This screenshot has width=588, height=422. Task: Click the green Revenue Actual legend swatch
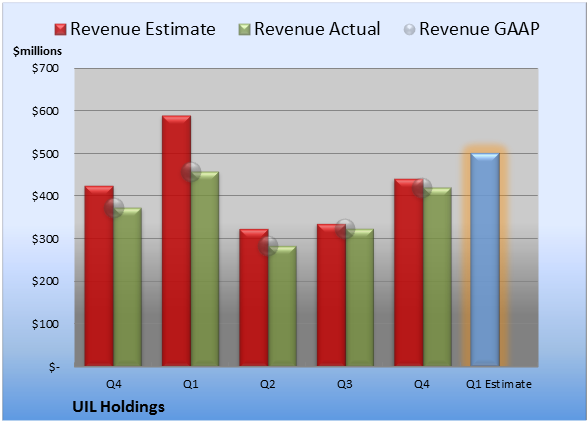[x=244, y=29]
